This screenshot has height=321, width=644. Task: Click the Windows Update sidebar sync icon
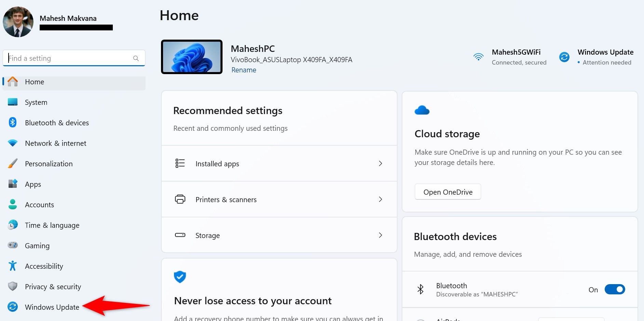tap(13, 307)
